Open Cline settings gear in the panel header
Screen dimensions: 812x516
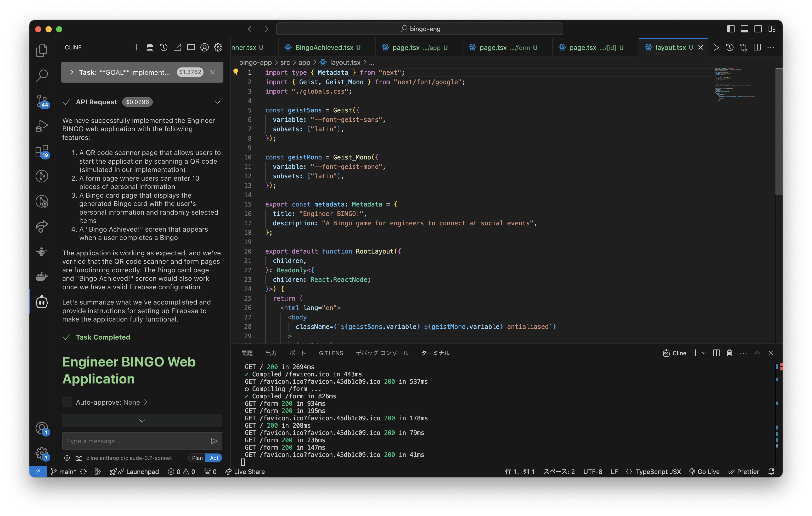[218, 48]
